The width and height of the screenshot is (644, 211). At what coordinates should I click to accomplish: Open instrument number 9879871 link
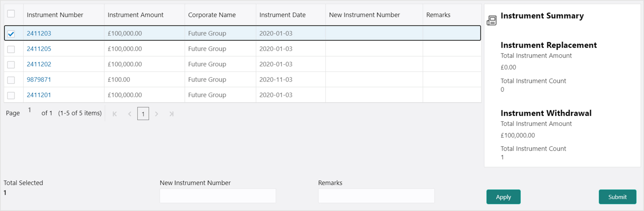39,80
